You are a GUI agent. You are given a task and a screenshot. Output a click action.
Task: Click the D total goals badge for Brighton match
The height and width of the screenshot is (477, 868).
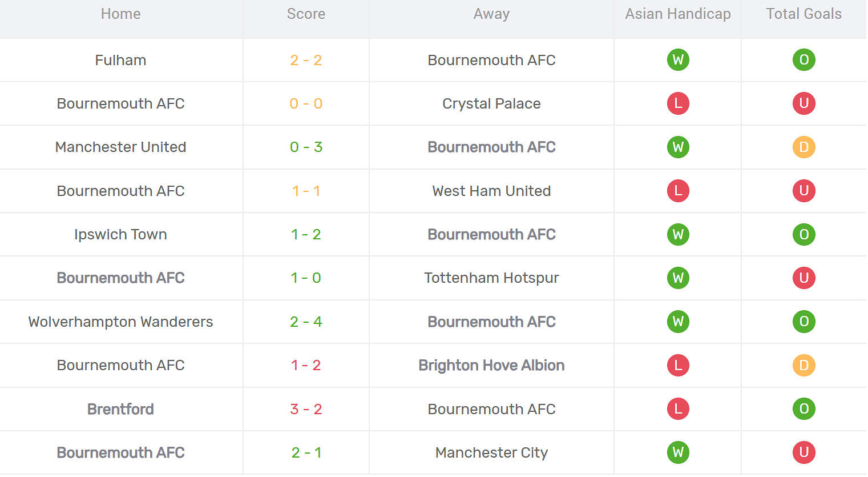point(804,365)
